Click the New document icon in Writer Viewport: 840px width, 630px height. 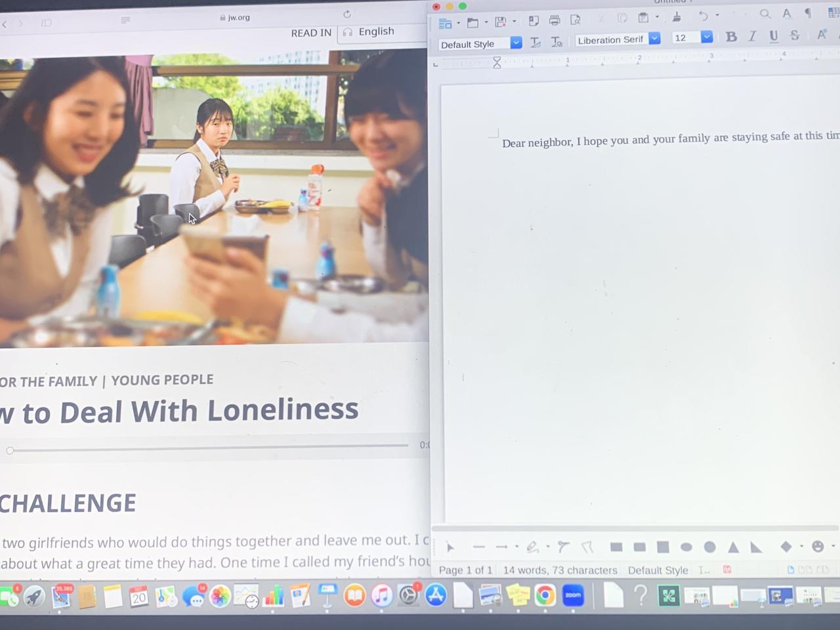click(445, 23)
